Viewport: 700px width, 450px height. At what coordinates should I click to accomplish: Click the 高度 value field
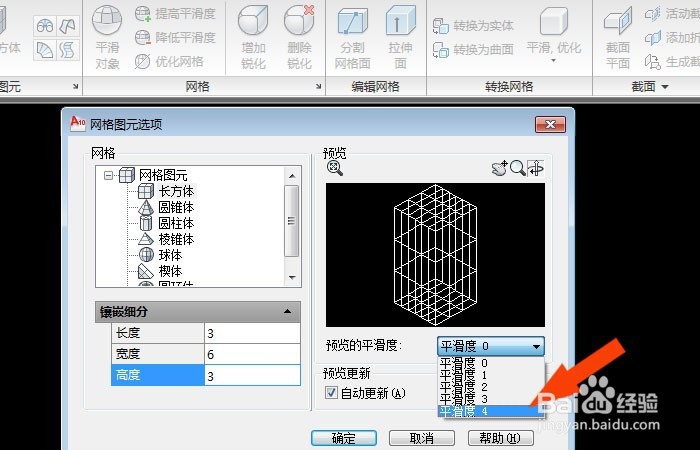pyautogui.click(x=253, y=376)
